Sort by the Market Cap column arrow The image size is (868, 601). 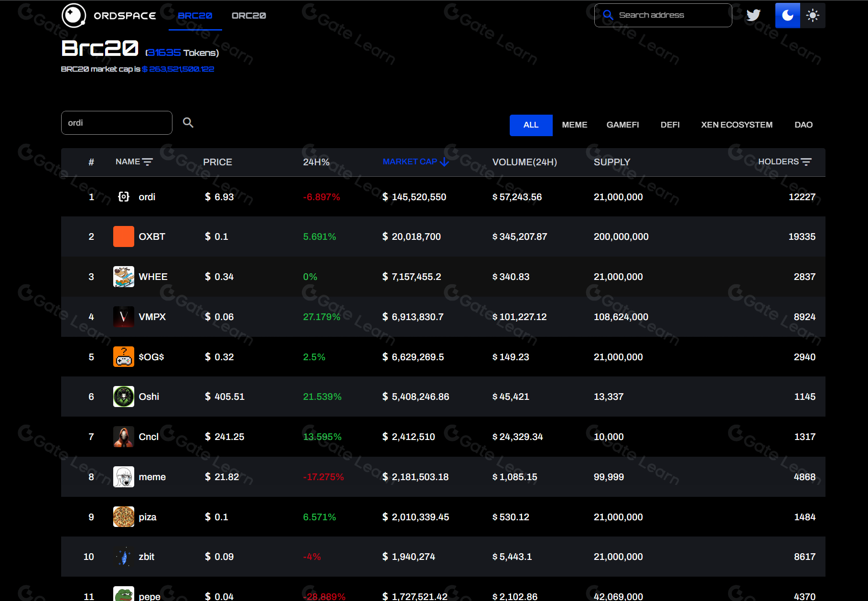click(x=444, y=162)
